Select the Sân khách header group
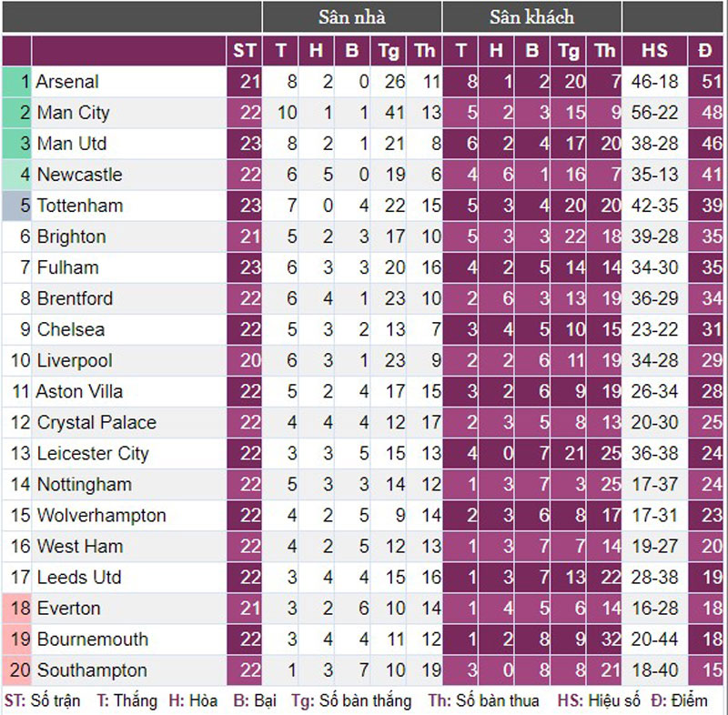This screenshot has width=728, height=715. point(531,17)
